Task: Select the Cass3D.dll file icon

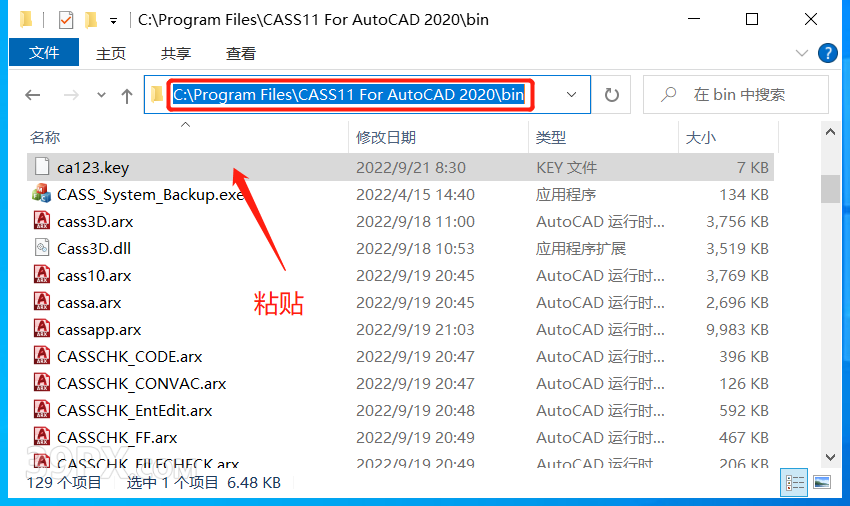Action: coord(42,248)
